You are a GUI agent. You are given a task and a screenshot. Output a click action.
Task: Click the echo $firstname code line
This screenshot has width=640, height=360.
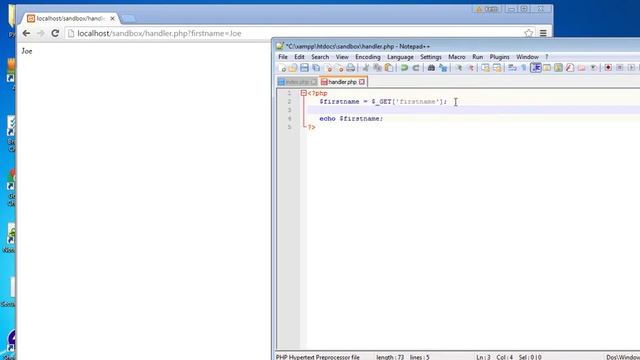[x=351, y=119]
